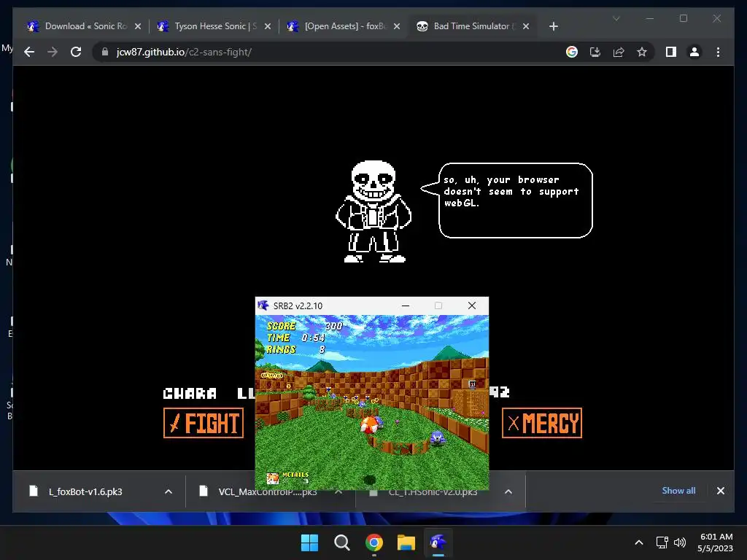This screenshot has height=560, width=747.
Task: Click the Sans character sprite
Action: (373, 211)
